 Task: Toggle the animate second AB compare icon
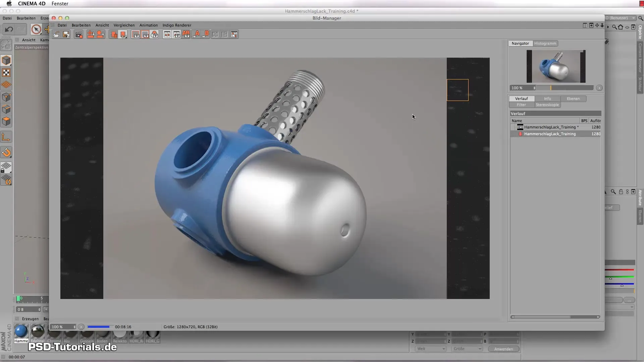tap(186, 35)
